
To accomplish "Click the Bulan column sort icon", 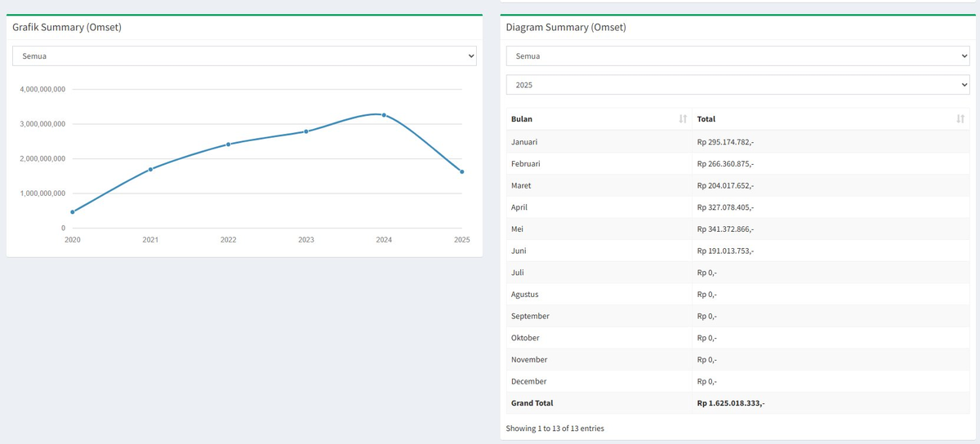I will (x=683, y=119).
